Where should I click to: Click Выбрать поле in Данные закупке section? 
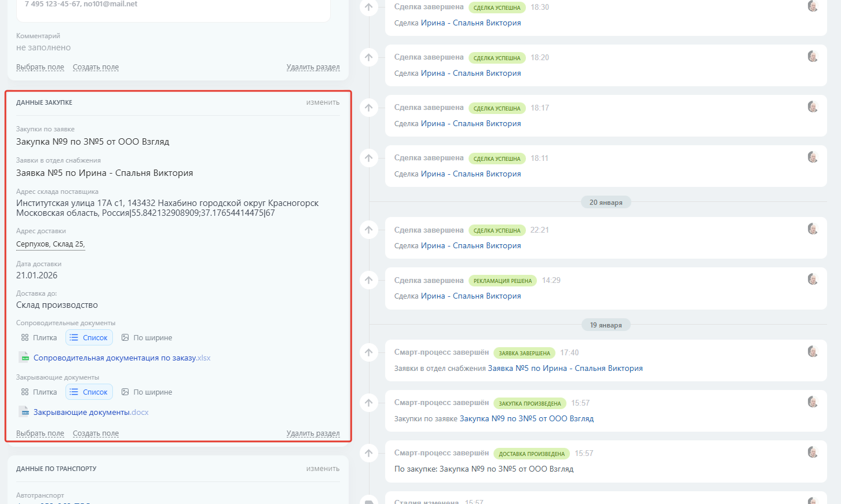pos(40,433)
